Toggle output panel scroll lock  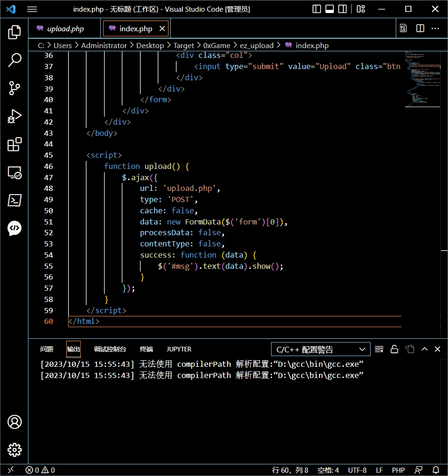pyautogui.click(x=394, y=349)
